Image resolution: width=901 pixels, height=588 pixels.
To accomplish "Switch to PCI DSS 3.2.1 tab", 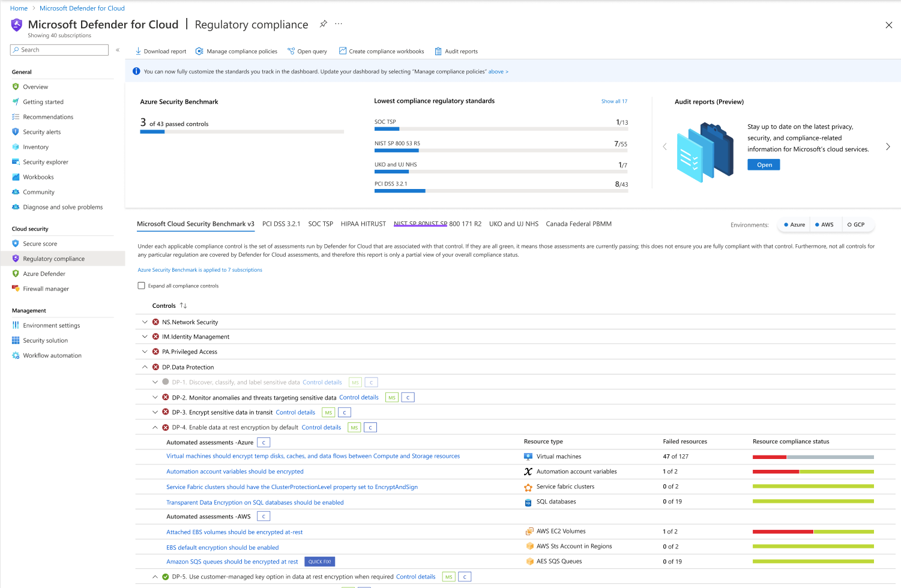I will pyautogui.click(x=281, y=224).
